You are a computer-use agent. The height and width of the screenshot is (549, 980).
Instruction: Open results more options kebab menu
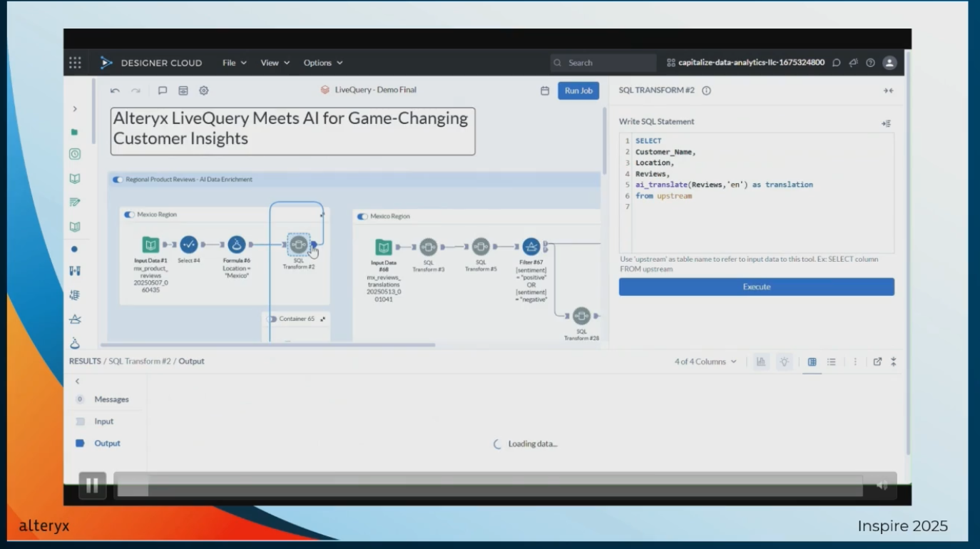[x=855, y=362]
